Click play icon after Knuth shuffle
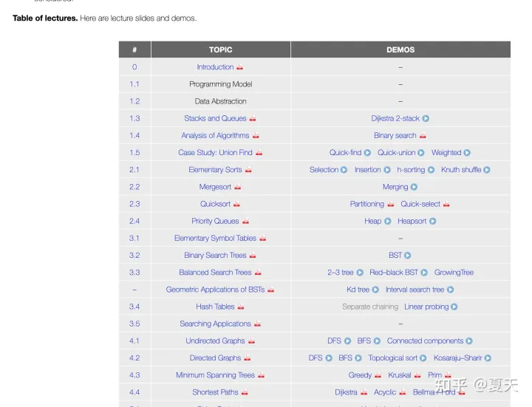 tap(486, 170)
